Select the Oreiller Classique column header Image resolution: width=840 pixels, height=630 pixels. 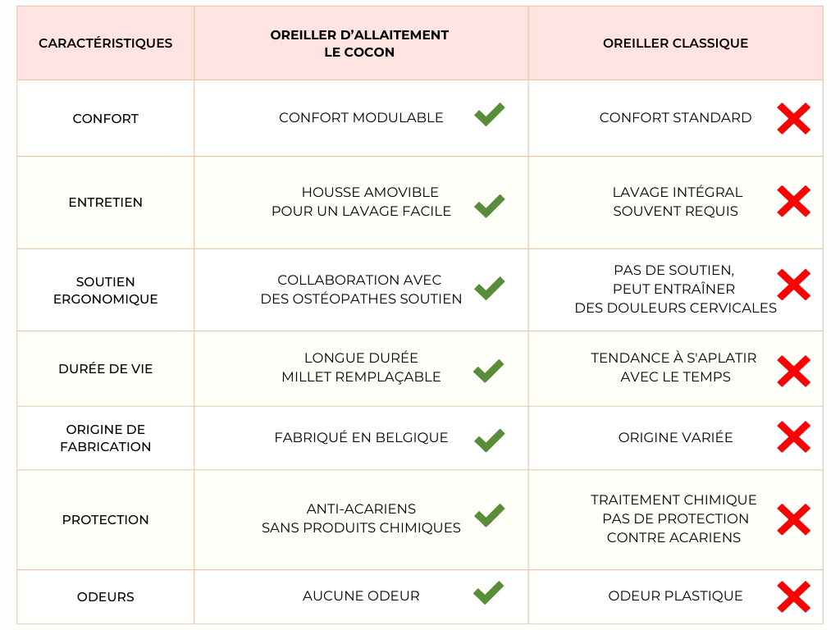pos(675,43)
